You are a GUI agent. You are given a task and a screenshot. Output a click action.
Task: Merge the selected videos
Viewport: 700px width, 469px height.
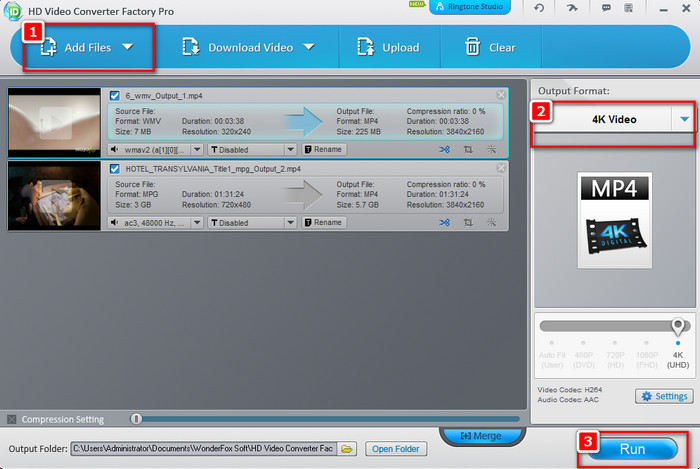[482, 436]
